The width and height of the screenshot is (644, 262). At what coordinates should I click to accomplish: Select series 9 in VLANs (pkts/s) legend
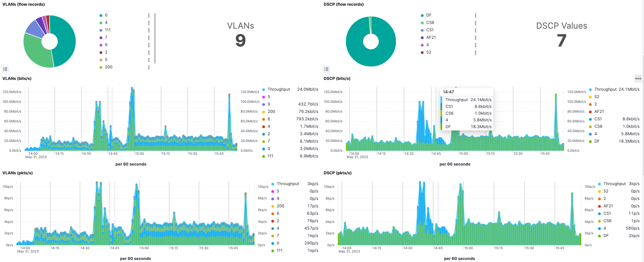point(278,199)
